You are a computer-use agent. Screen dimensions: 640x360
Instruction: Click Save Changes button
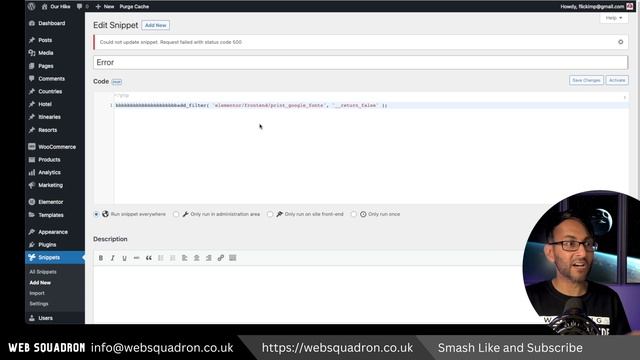tap(586, 80)
